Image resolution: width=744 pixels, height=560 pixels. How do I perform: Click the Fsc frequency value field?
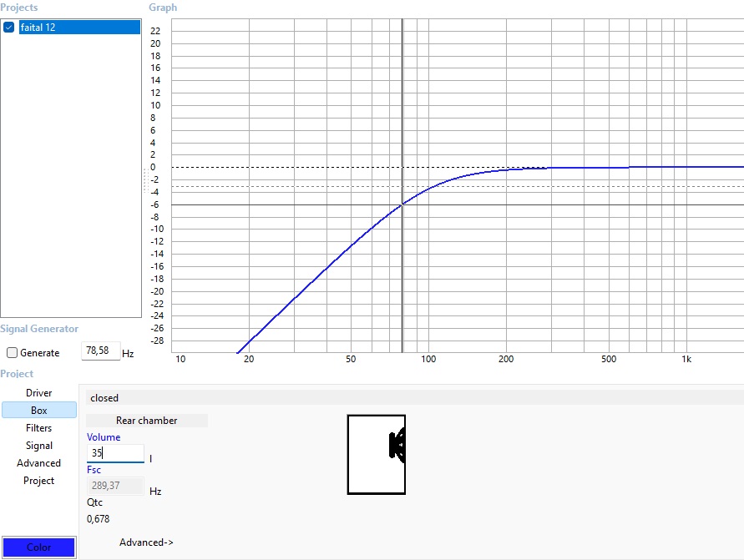[x=115, y=486]
